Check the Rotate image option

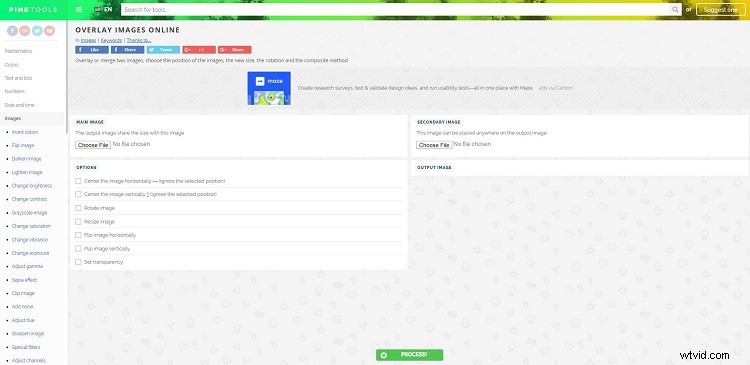point(78,208)
